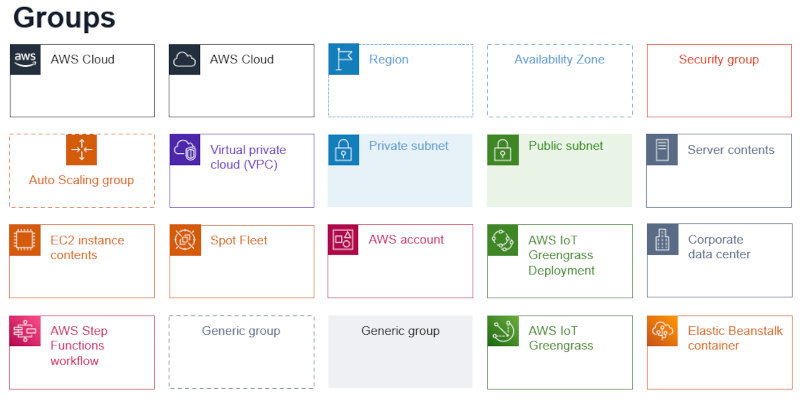This screenshot has height=400, width=800.
Task: Click the 'AWS IoT Greengrass Deployment' text
Action: click(x=561, y=255)
